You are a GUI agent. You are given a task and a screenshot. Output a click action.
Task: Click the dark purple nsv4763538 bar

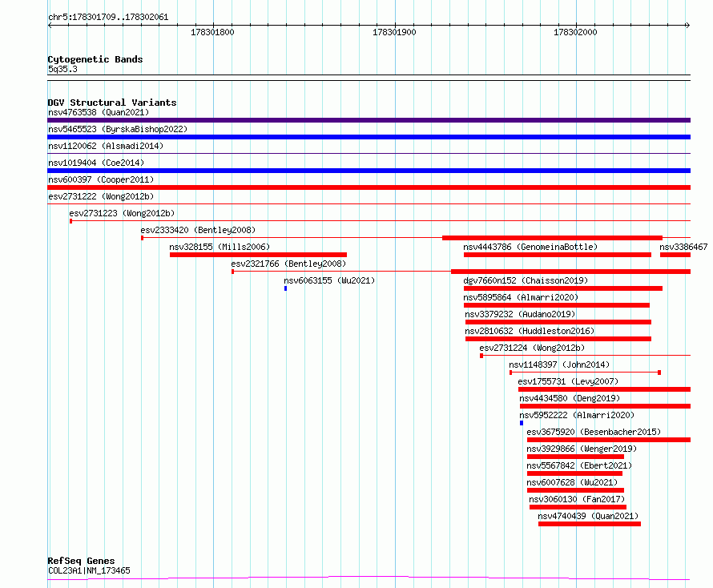point(369,120)
